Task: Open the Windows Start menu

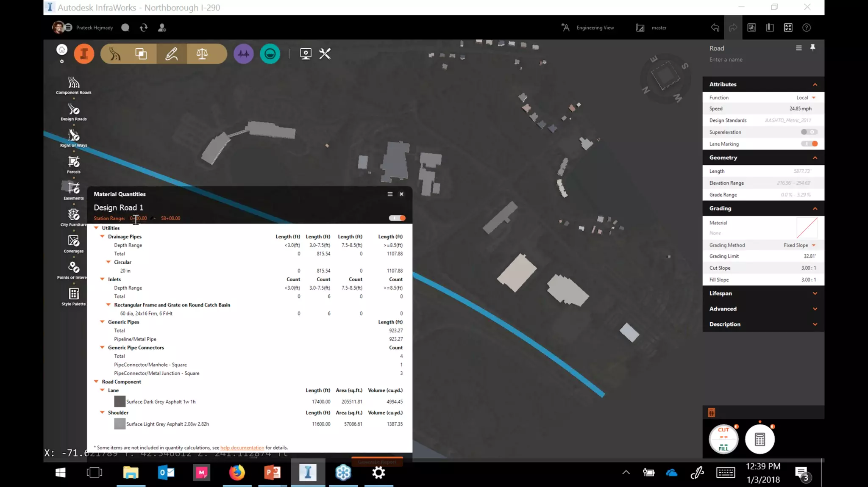Action: (60, 472)
